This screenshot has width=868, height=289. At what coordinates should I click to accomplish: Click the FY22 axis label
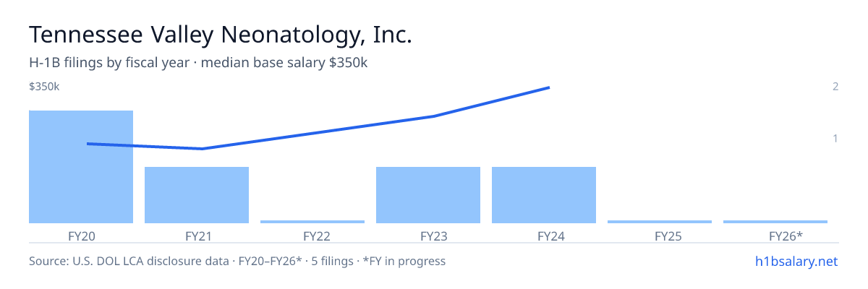click(312, 236)
